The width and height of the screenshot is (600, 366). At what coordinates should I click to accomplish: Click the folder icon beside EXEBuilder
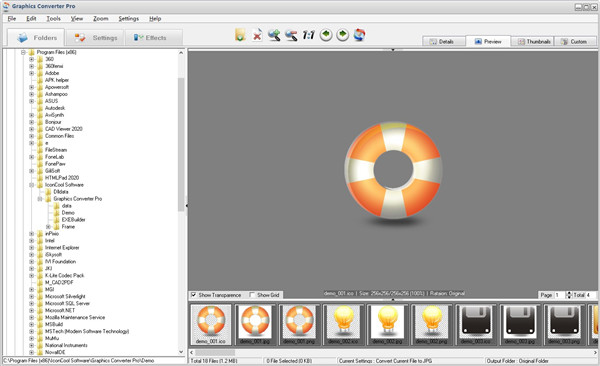(57, 219)
